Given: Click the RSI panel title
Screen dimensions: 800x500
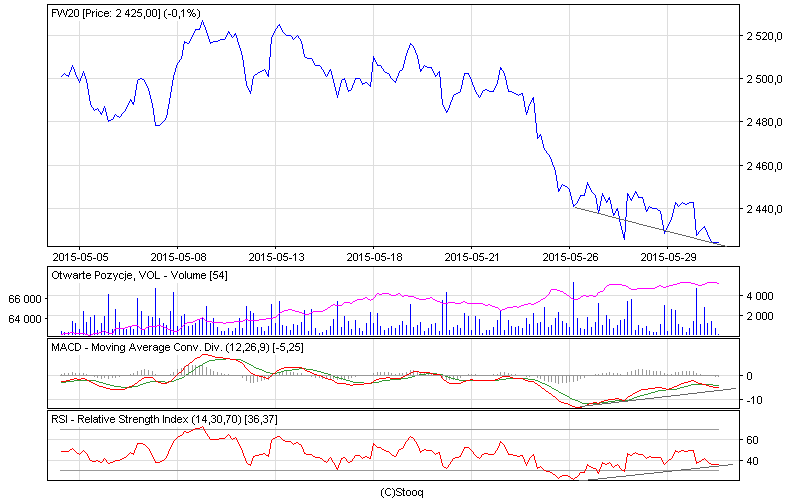Looking at the screenshot, I should pos(164,419).
